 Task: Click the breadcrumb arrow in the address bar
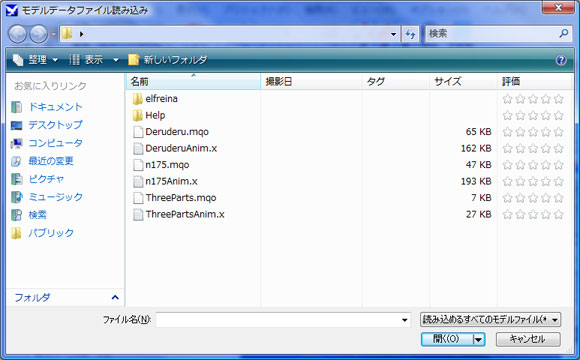(81, 34)
